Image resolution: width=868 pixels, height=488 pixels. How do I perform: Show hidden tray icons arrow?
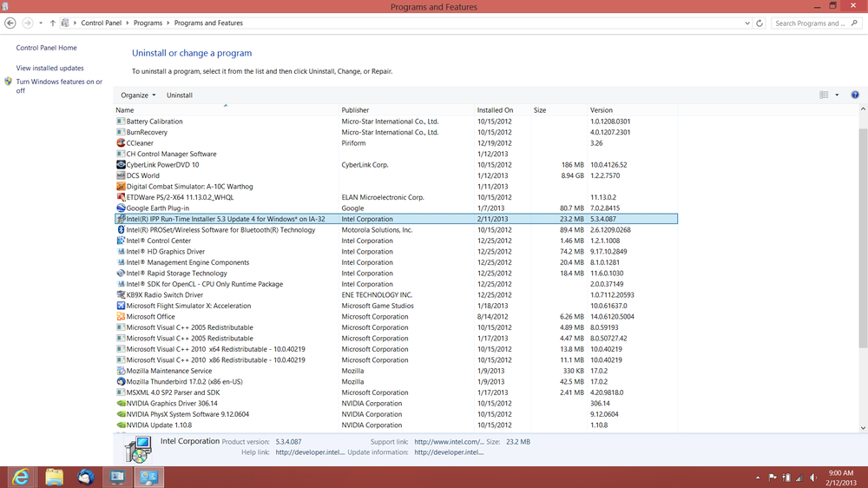click(757, 478)
